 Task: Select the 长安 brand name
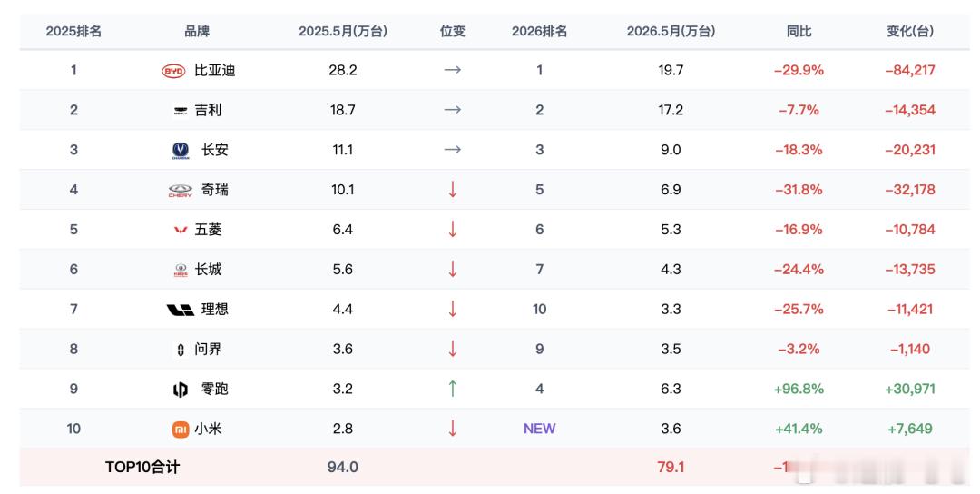point(214,150)
